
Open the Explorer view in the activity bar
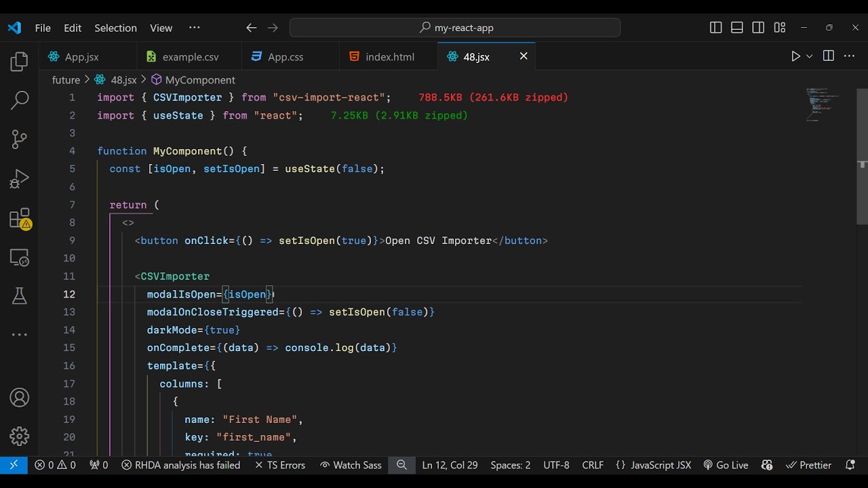coord(19,62)
